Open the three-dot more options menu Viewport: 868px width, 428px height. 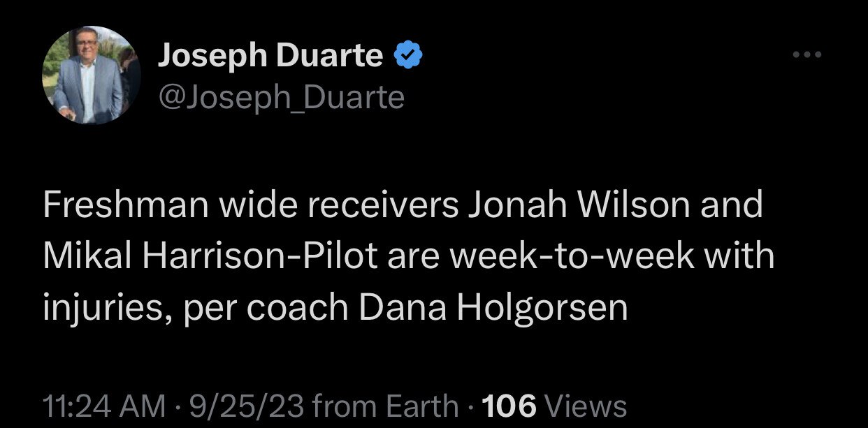point(808,54)
